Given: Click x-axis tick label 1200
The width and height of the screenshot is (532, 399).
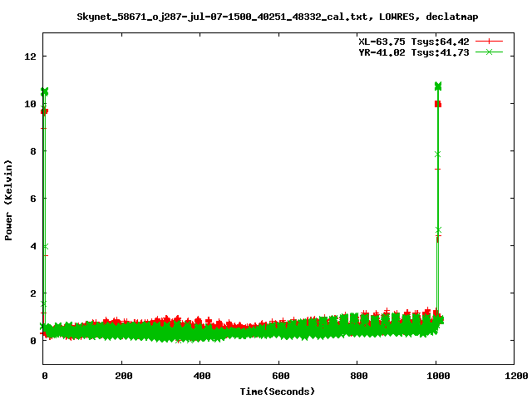Looking at the screenshot, I should pos(516,376).
